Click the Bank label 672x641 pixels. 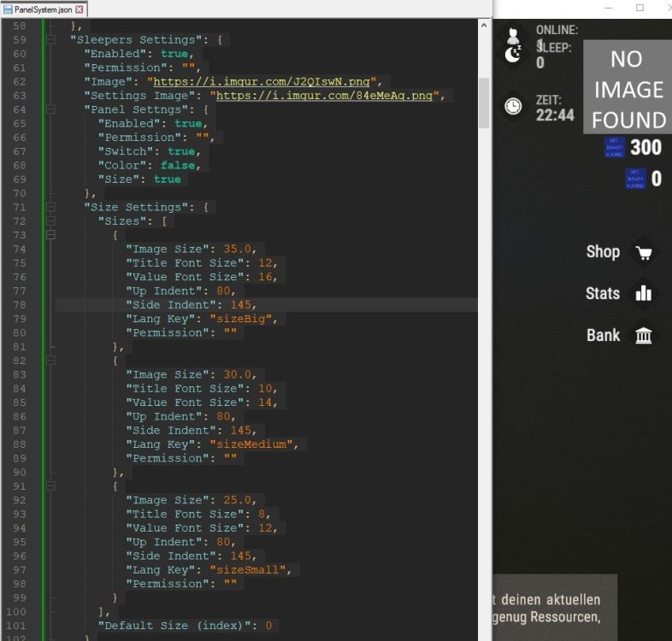click(x=604, y=335)
